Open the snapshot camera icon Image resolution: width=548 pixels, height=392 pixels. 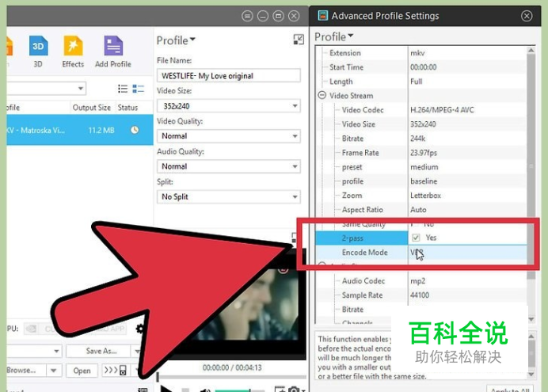[x=295, y=390]
